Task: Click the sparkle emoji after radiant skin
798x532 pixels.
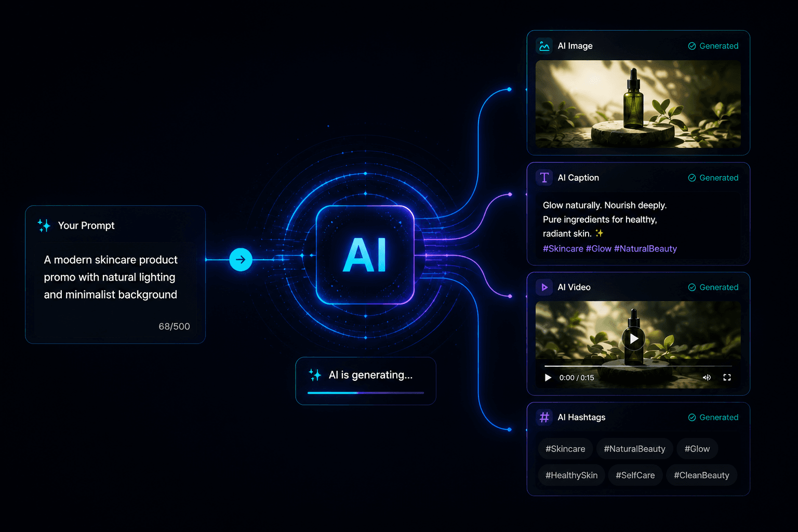Action: point(600,233)
